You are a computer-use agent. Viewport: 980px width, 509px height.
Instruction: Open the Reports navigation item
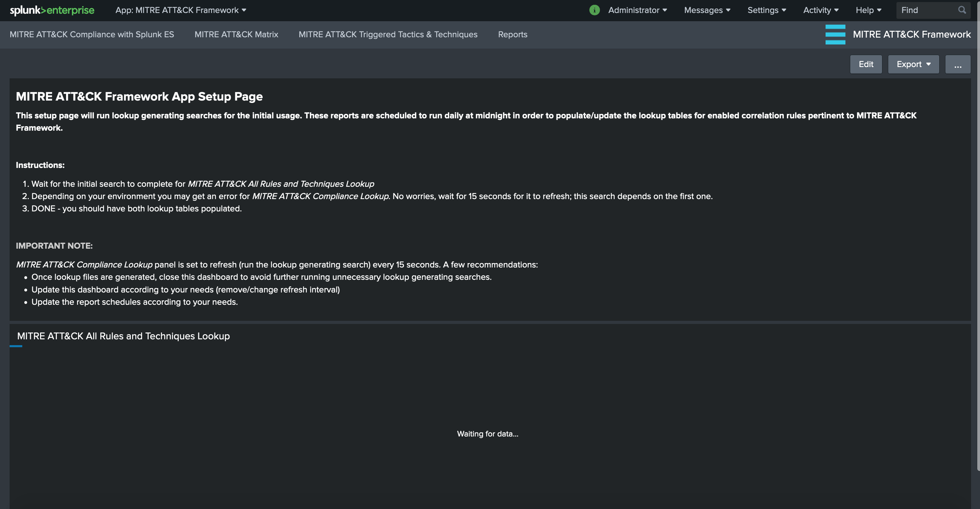click(x=513, y=35)
